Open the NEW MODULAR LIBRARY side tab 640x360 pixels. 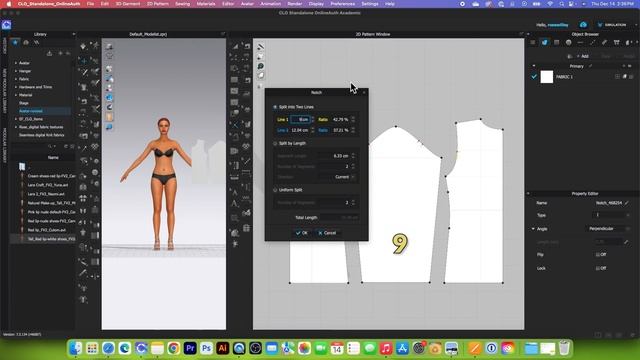click(x=4, y=91)
